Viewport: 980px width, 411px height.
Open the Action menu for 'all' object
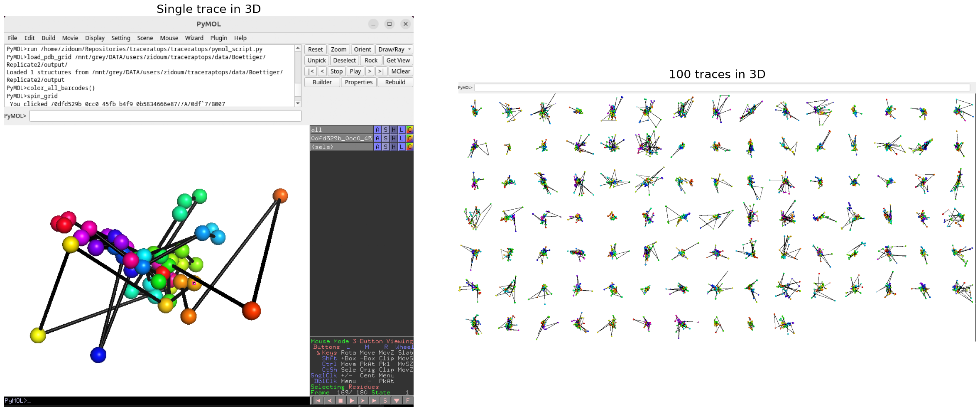tap(377, 130)
